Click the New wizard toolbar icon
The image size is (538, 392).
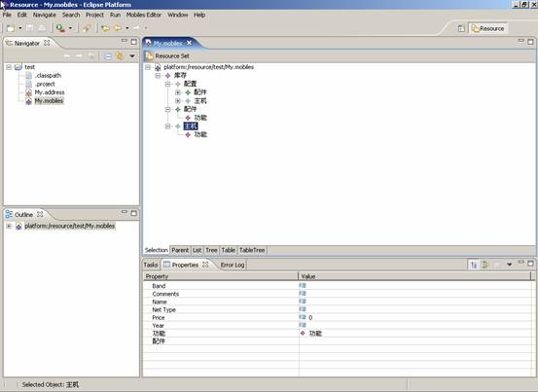pyautogui.click(x=11, y=28)
